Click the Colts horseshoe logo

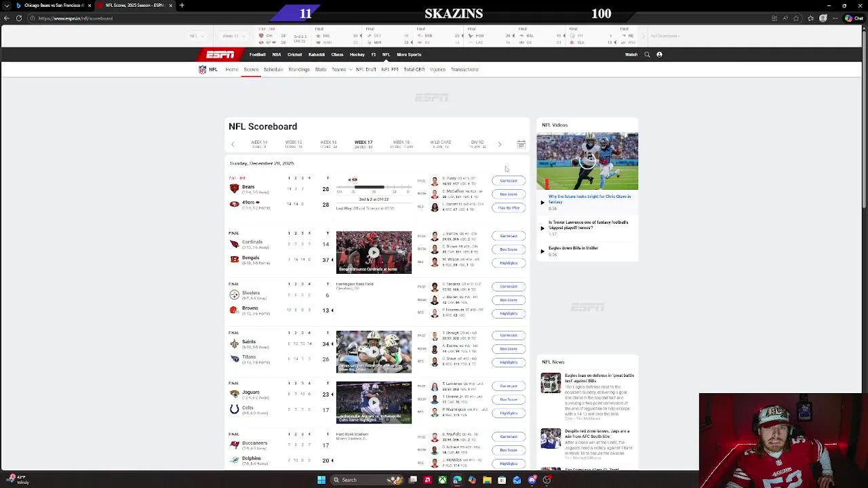tap(234, 409)
